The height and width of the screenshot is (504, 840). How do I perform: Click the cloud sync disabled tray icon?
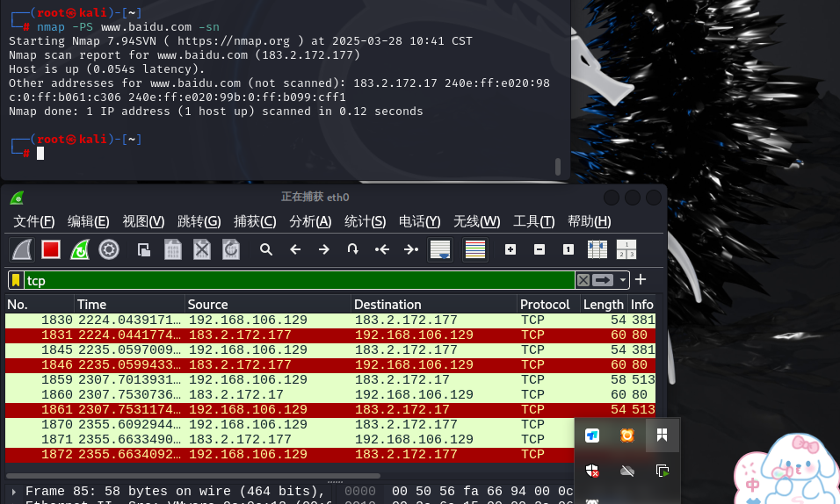click(626, 471)
